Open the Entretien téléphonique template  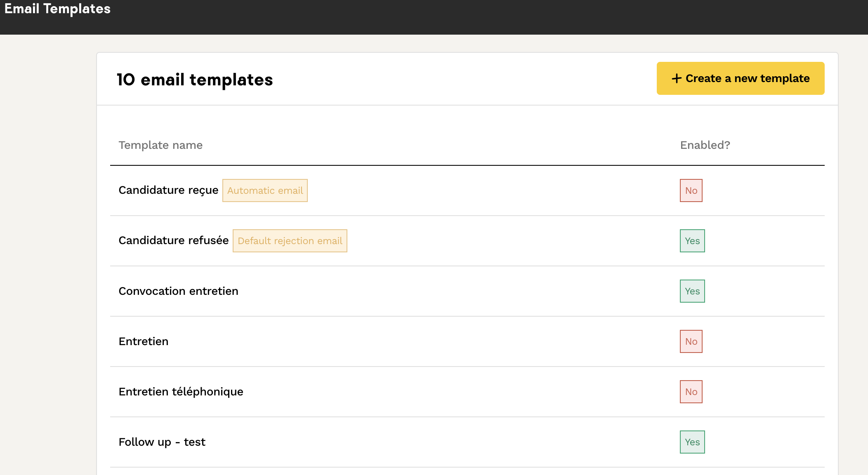point(181,392)
